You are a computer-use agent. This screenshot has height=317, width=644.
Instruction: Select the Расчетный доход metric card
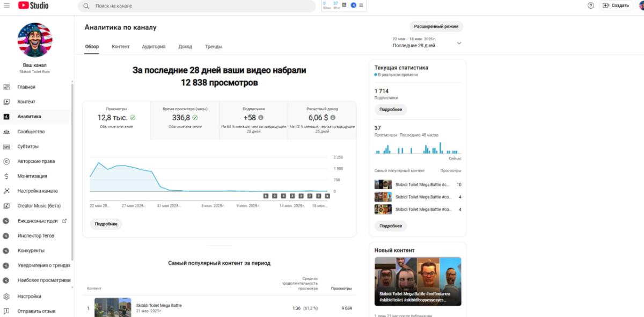pyautogui.click(x=322, y=120)
